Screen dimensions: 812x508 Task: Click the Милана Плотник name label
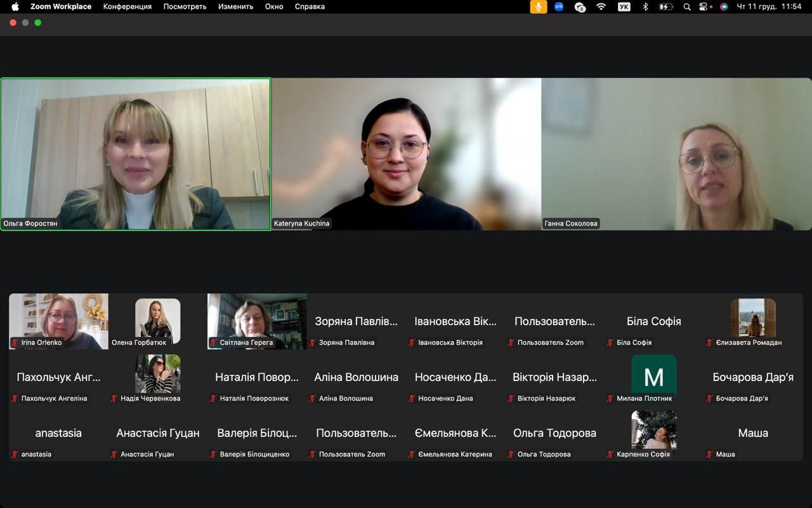coord(645,399)
